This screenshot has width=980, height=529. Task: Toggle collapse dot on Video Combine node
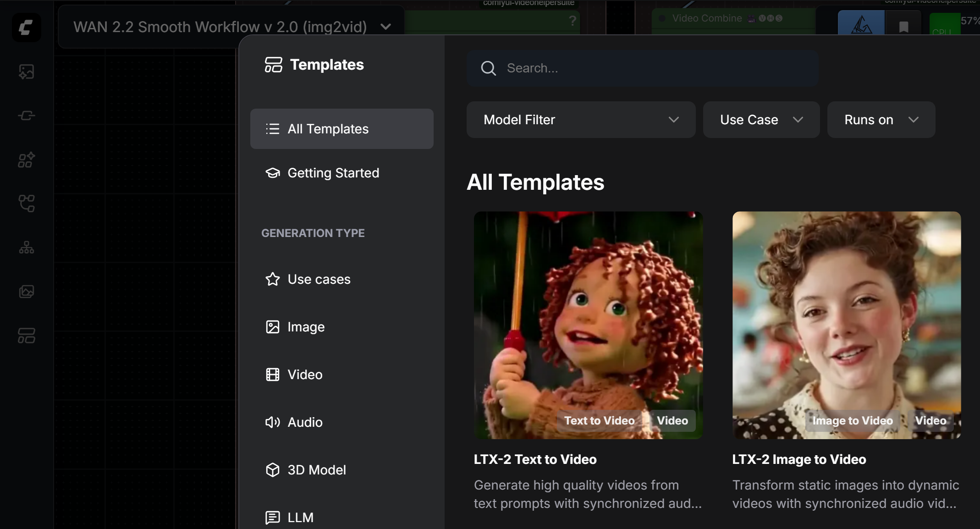(662, 18)
